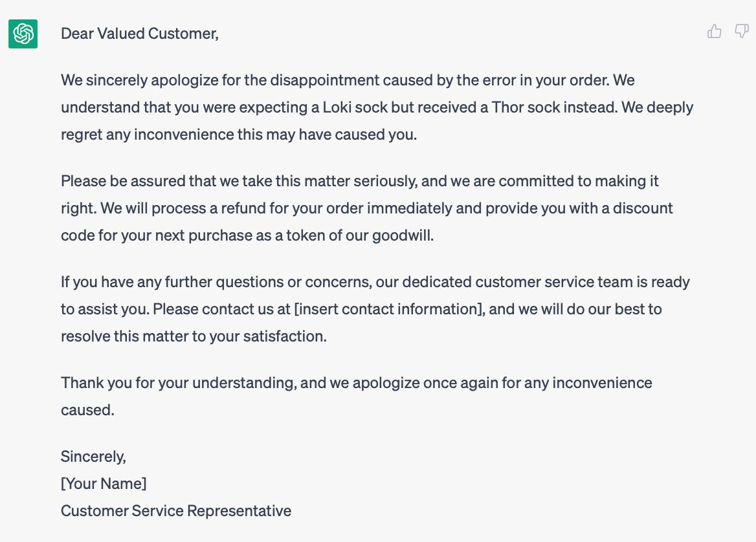Click the word "caused." on its own line

point(87,410)
